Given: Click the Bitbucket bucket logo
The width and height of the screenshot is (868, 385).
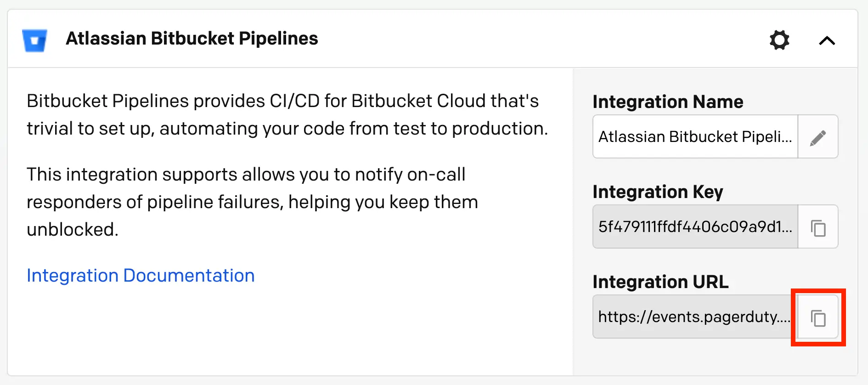Looking at the screenshot, I should [34, 40].
